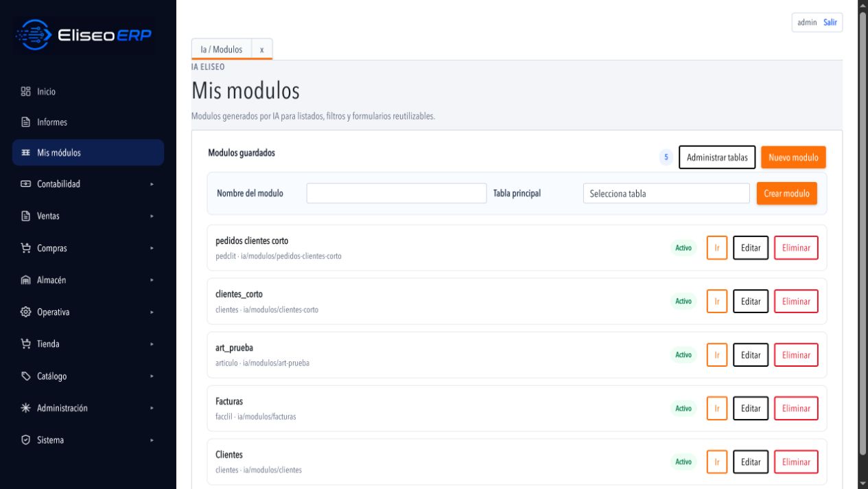Click the Sistema shield icon

26,440
